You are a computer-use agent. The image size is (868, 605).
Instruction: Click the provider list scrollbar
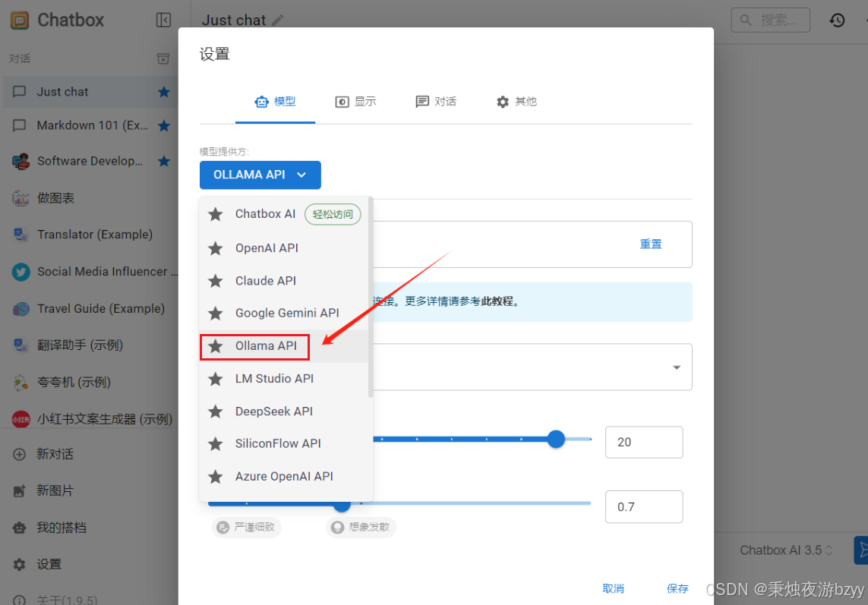371,297
